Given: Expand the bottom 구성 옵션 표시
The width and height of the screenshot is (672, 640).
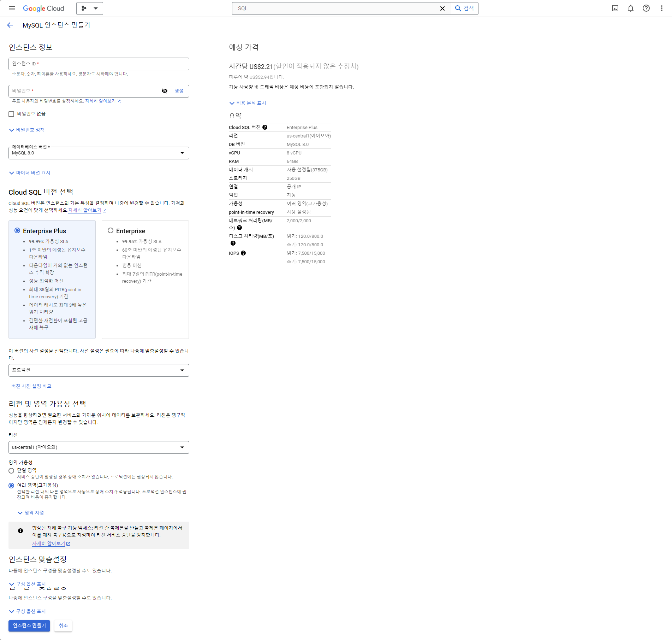Looking at the screenshot, I should coord(28,611).
